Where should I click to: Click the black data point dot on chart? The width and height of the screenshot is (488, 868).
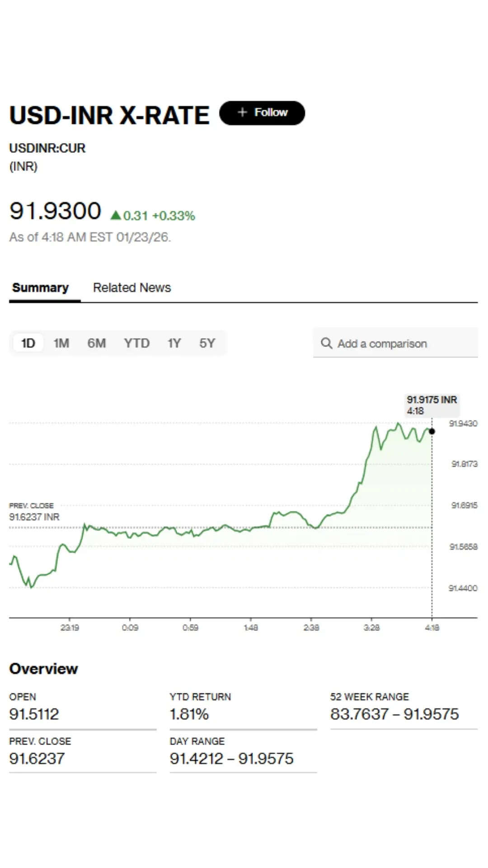click(x=432, y=431)
